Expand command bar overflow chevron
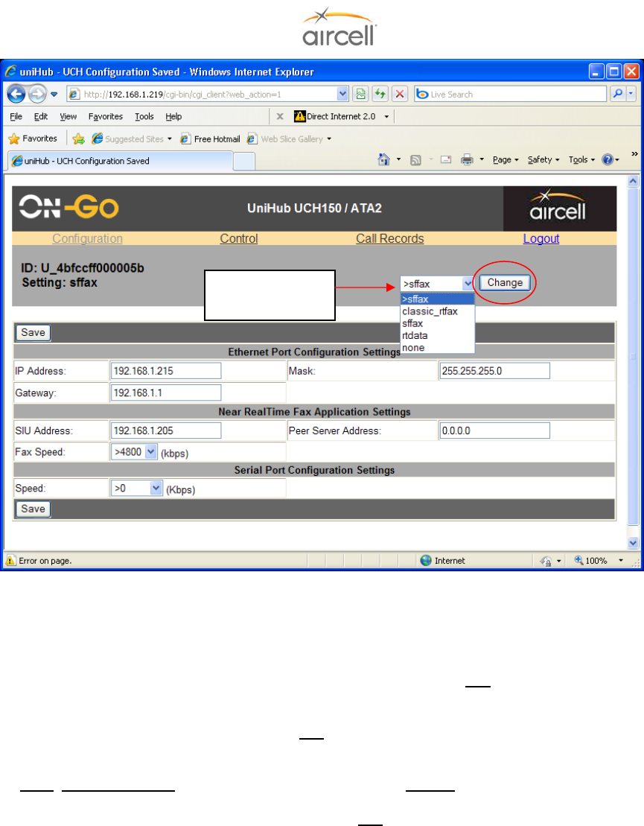The width and height of the screenshot is (644, 826). [x=634, y=154]
